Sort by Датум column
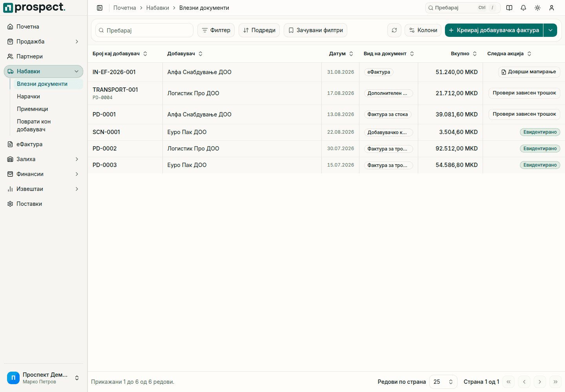The image size is (565, 392). coord(341,54)
